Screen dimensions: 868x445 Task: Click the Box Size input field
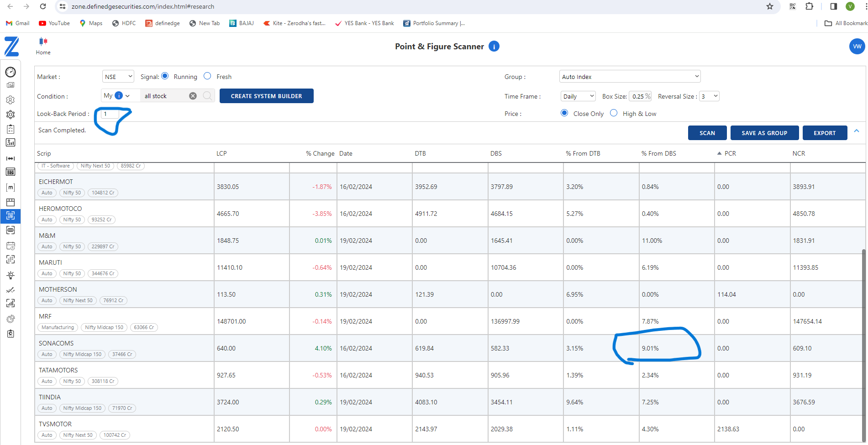click(x=640, y=96)
